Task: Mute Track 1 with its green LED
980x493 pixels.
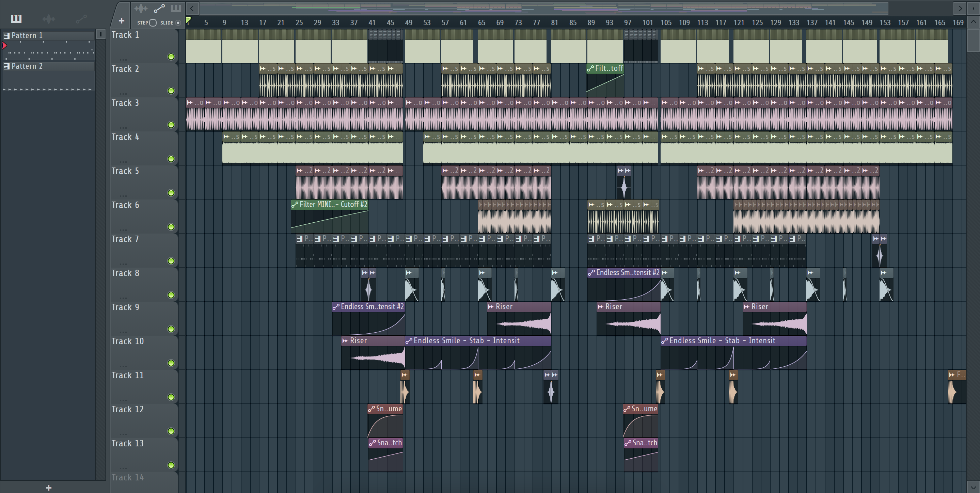Action: pyautogui.click(x=171, y=57)
